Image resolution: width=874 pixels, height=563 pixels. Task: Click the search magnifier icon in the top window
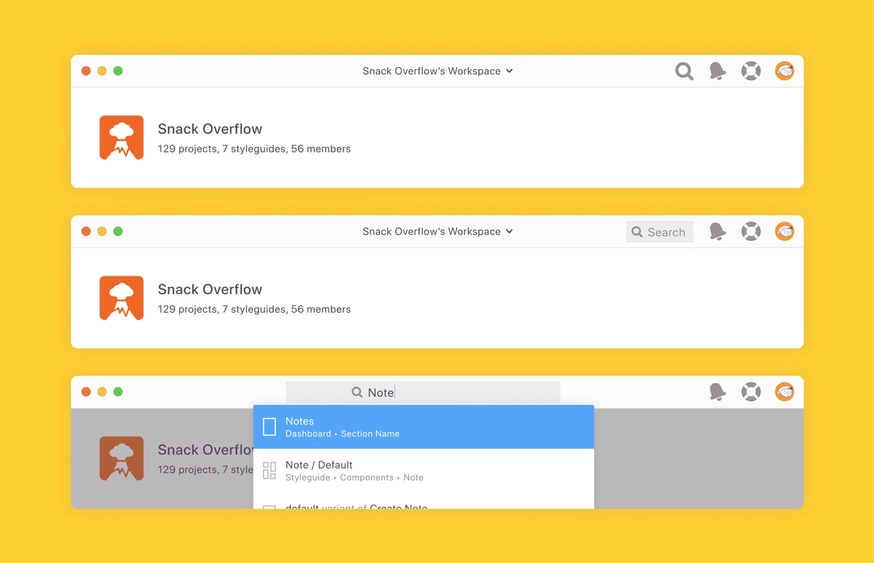[684, 71]
